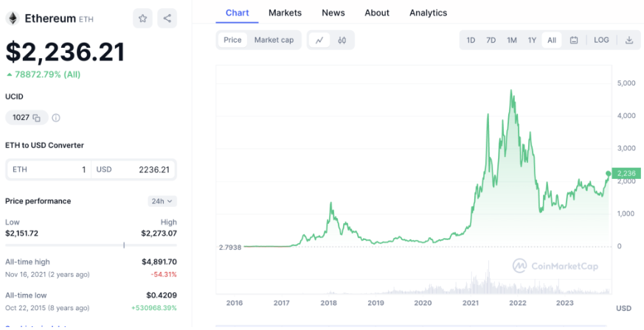Viewport: 644px width, 330px height.
Task: Click the ETH amount input field
Action: (x=49, y=169)
